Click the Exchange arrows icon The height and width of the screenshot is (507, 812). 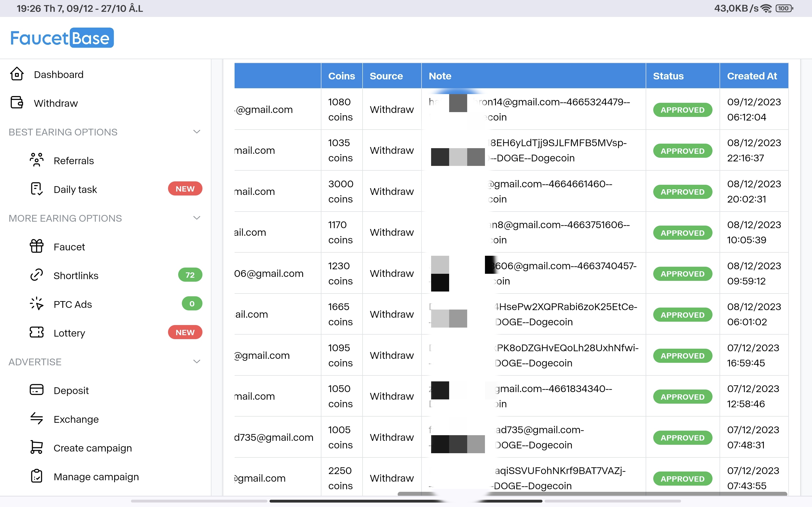point(36,419)
